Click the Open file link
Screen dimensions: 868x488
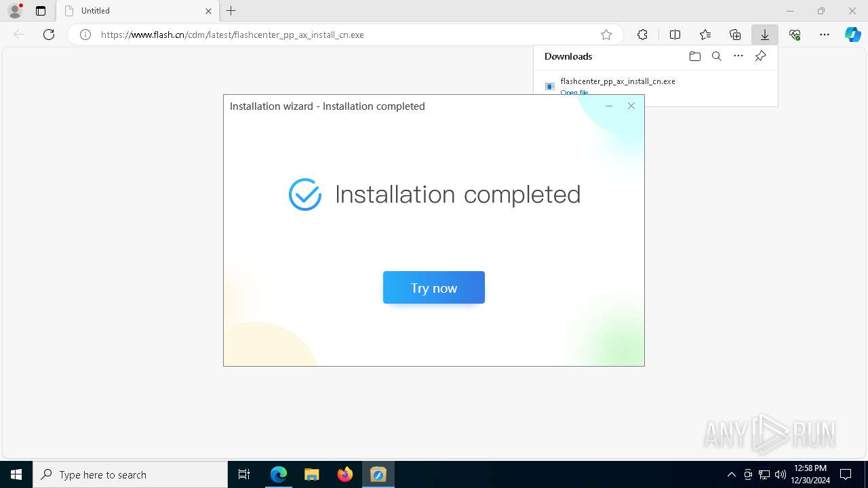(574, 92)
